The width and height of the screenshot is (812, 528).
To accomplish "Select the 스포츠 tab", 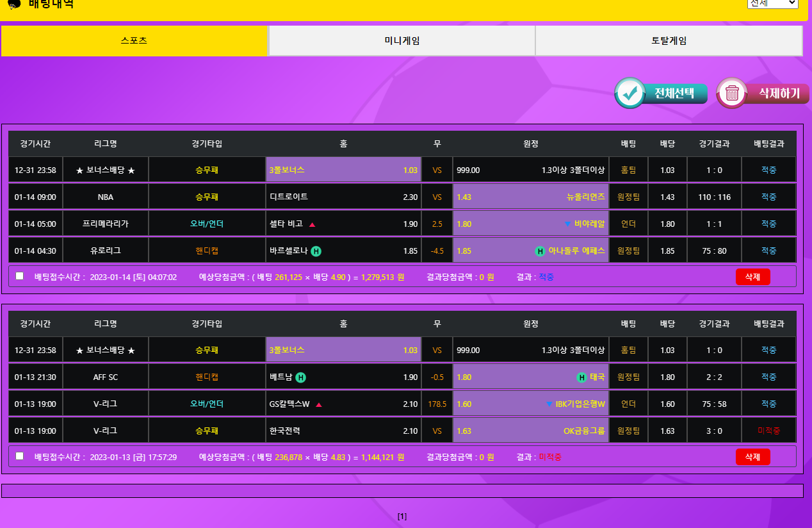I will point(134,41).
